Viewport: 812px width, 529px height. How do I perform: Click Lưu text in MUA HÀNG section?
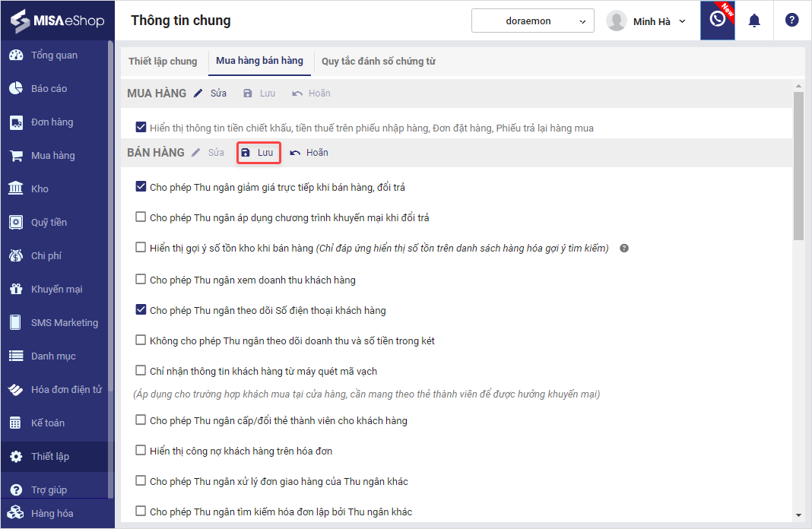(267, 93)
